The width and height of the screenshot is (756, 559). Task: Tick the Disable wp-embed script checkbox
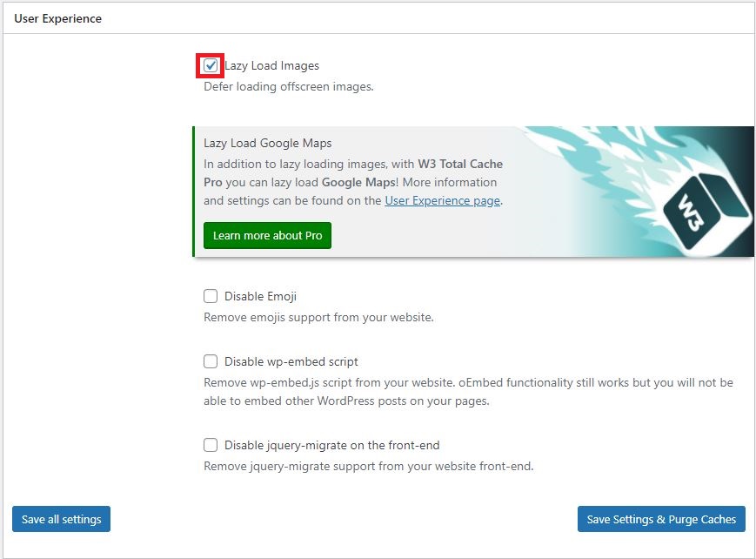point(211,361)
